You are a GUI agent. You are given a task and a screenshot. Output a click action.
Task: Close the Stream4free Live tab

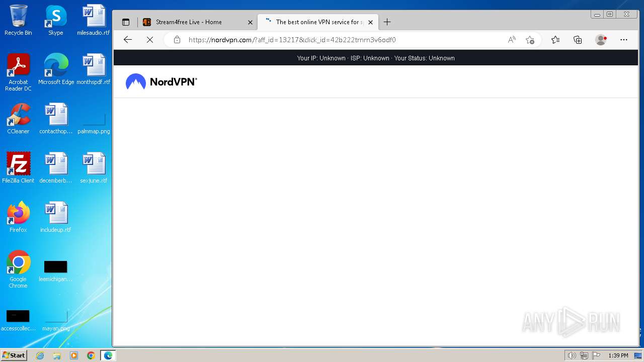[x=250, y=22]
